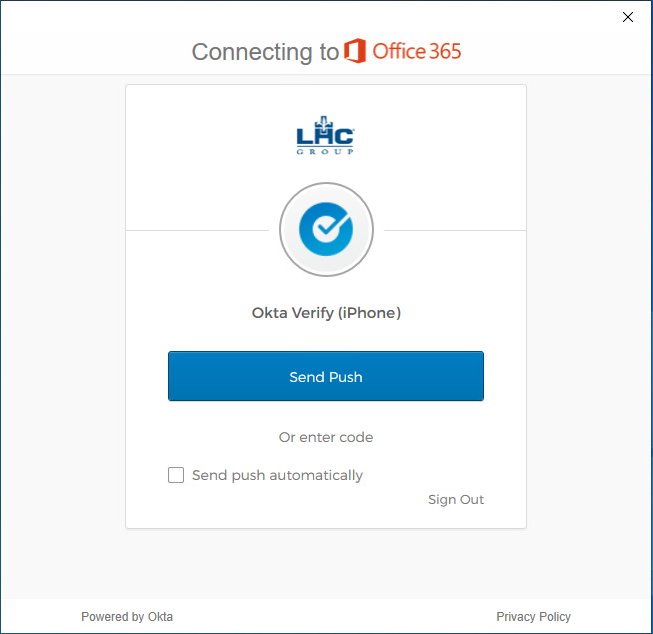The image size is (653, 634).
Task: Click the divider line right of Okta icon
Action: pos(455,230)
